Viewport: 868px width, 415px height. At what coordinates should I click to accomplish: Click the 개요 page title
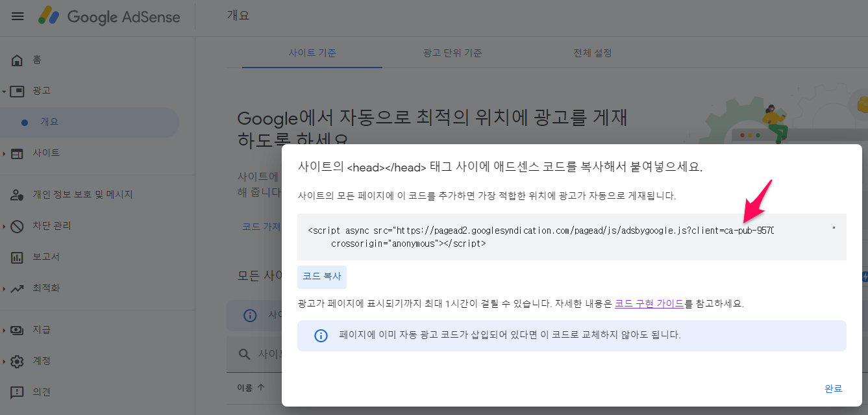click(x=238, y=16)
